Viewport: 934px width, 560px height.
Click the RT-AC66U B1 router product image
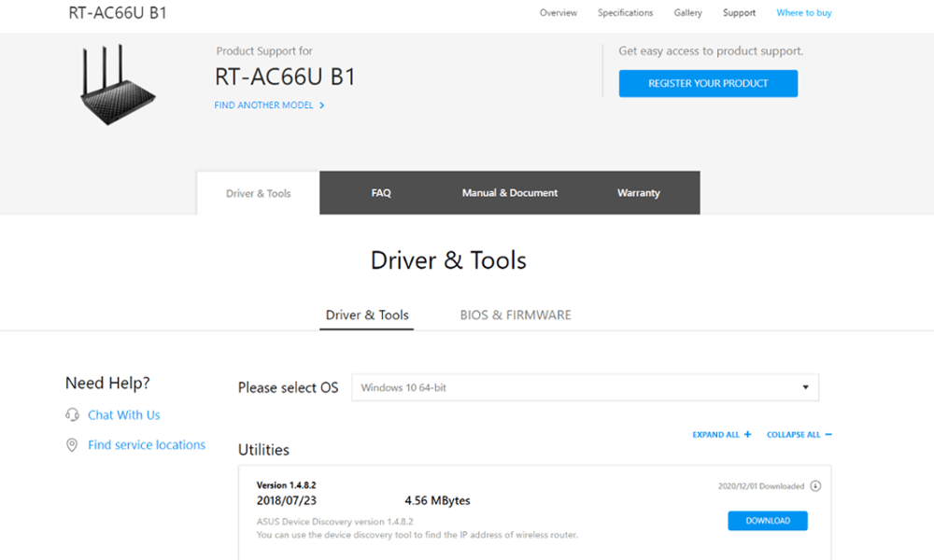(118, 85)
